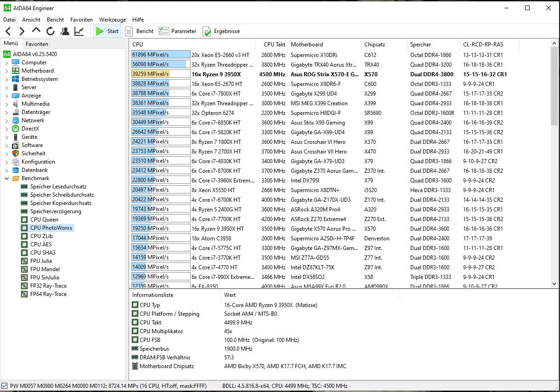Click the Benchmark folder icon in the tree
The width and height of the screenshot is (560, 392).
(x=16, y=178)
